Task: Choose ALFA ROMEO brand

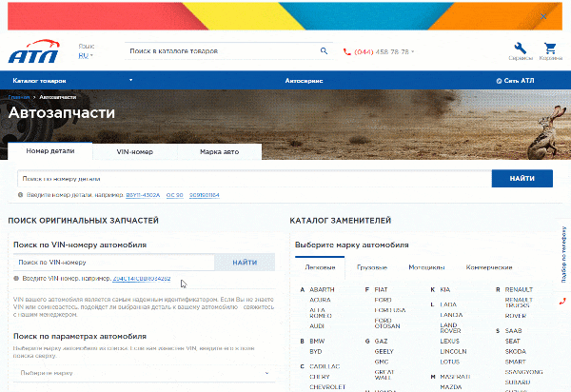Action: point(321,313)
